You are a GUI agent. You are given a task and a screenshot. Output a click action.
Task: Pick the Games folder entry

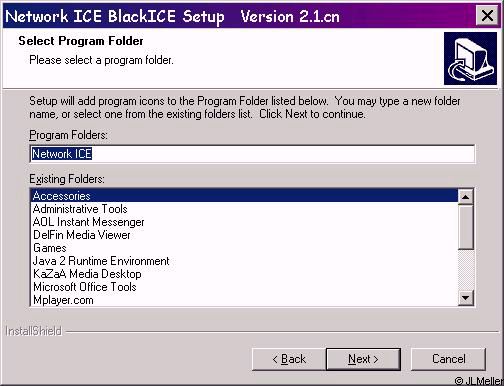tap(244, 248)
